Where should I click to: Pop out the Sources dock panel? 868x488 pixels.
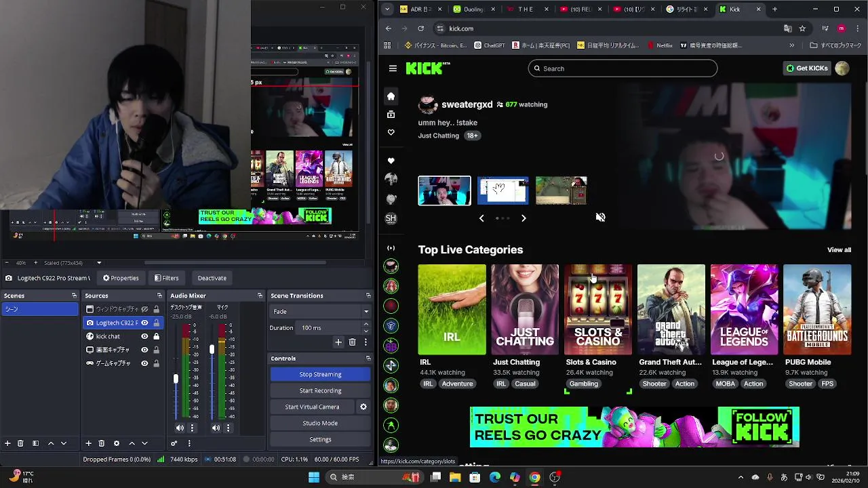coord(159,296)
